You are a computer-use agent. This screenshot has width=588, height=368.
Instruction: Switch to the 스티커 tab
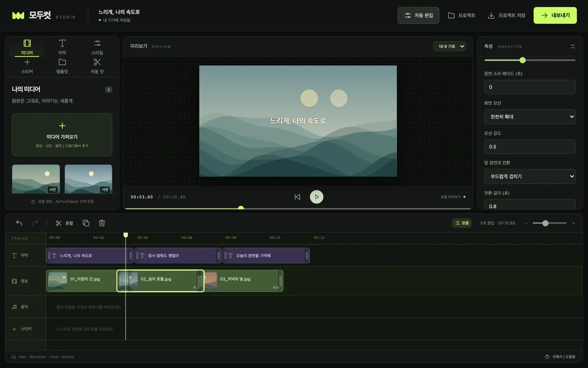(x=27, y=66)
